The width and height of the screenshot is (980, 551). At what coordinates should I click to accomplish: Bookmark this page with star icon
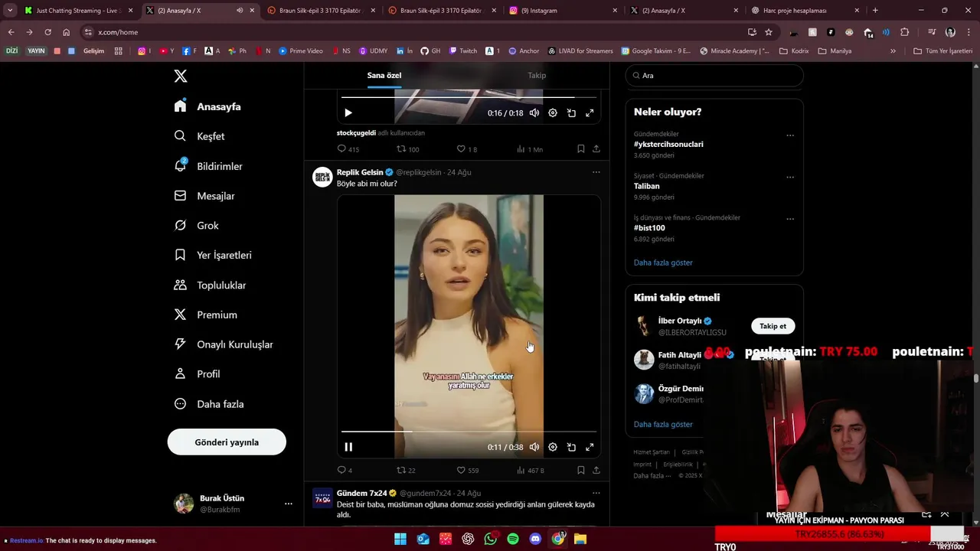pos(769,32)
